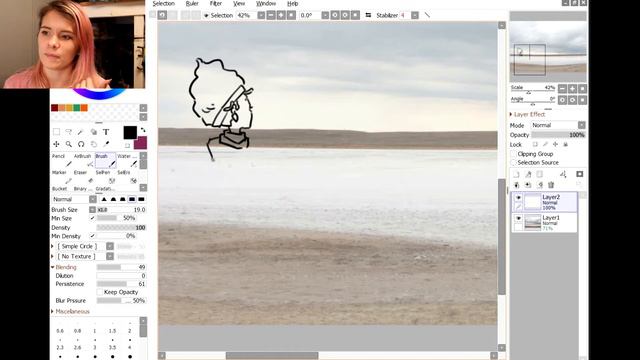Viewport: 640px width, 360px height.
Task: Create a new linework layer
Action: click(528, 174)
